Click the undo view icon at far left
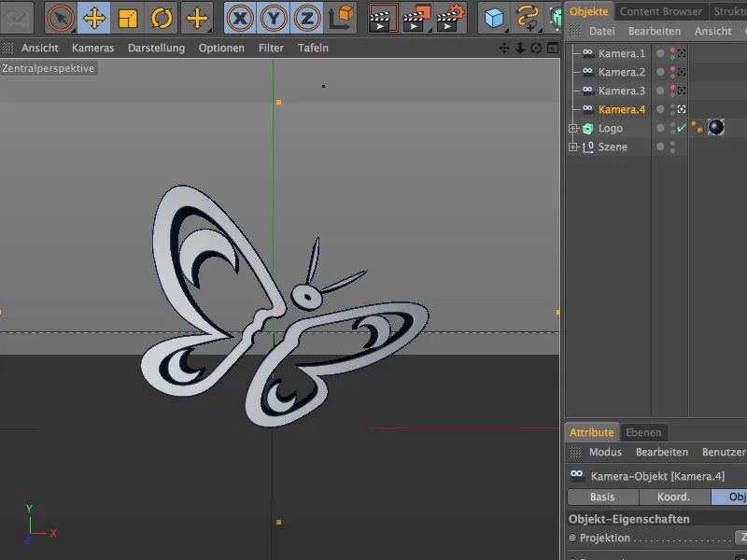Screen dimensions: 747x560 pos(17,18)
